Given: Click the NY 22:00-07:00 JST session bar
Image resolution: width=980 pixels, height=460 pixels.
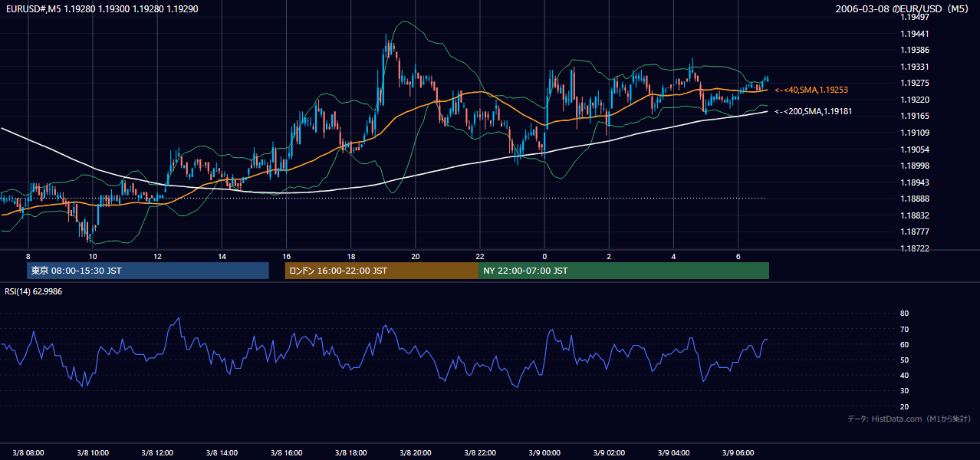Looking at the screenshot, I should point(623,271).
